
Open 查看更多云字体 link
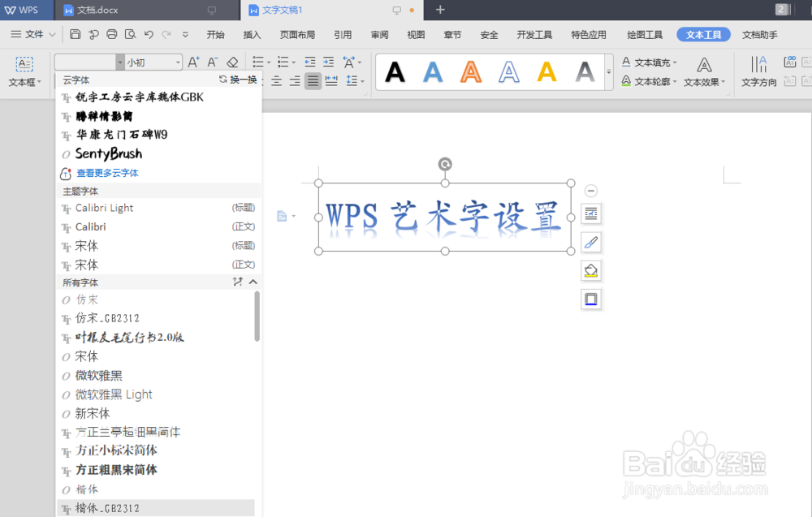pos(107,173)
